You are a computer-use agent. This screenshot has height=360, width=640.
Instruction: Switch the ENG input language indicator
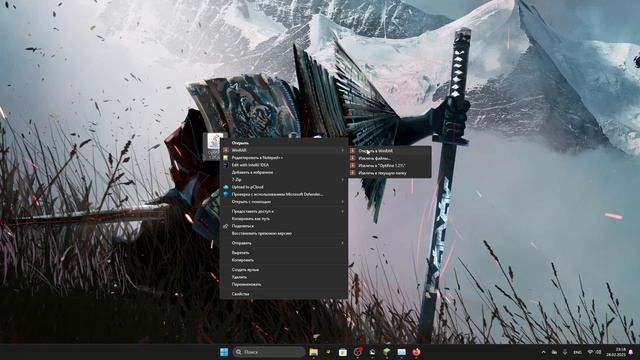click(577, 352)
